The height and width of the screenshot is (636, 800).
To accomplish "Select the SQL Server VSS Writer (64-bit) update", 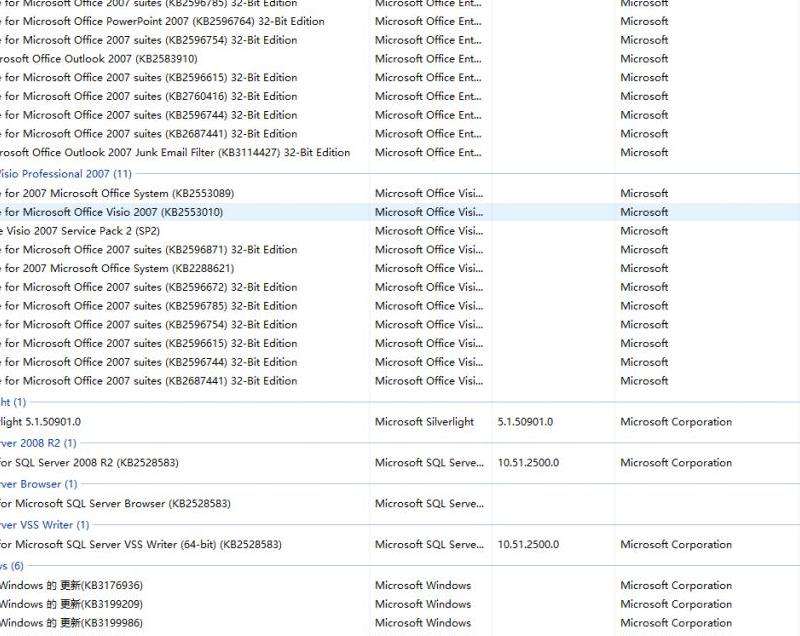I will click(x=141, y=544).
